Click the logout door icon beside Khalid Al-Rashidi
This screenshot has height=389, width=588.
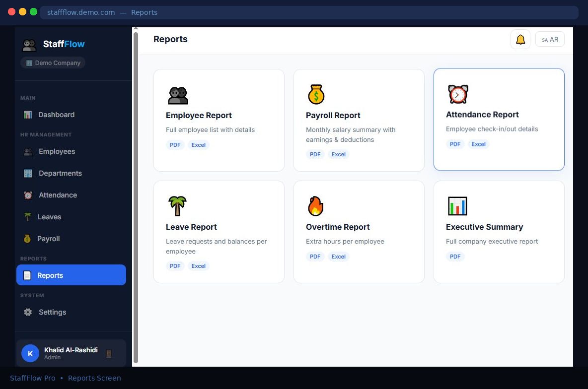tap(109, 353)
